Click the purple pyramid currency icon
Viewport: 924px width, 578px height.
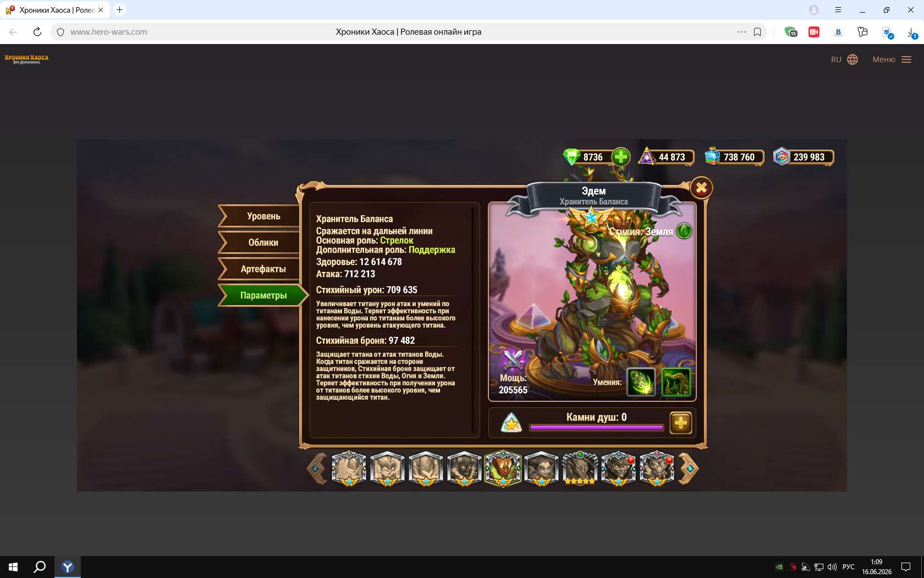click(647, 157)
